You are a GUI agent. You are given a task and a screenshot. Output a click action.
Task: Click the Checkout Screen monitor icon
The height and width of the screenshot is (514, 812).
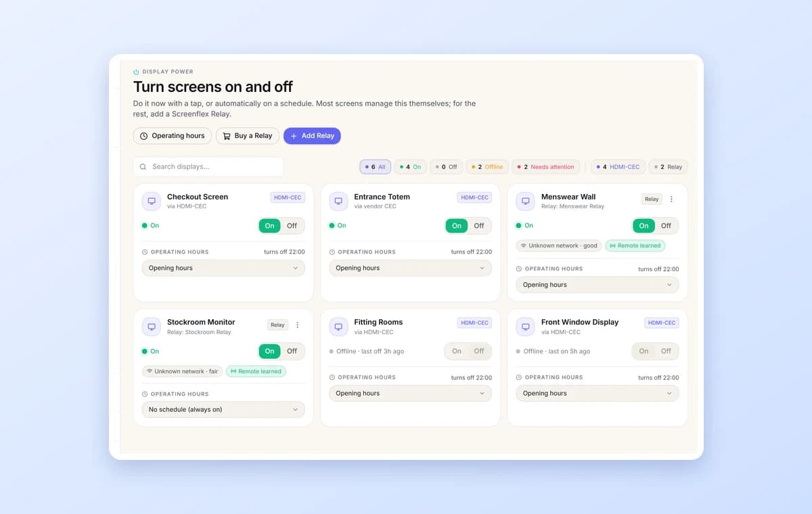(x=152, y=201)
